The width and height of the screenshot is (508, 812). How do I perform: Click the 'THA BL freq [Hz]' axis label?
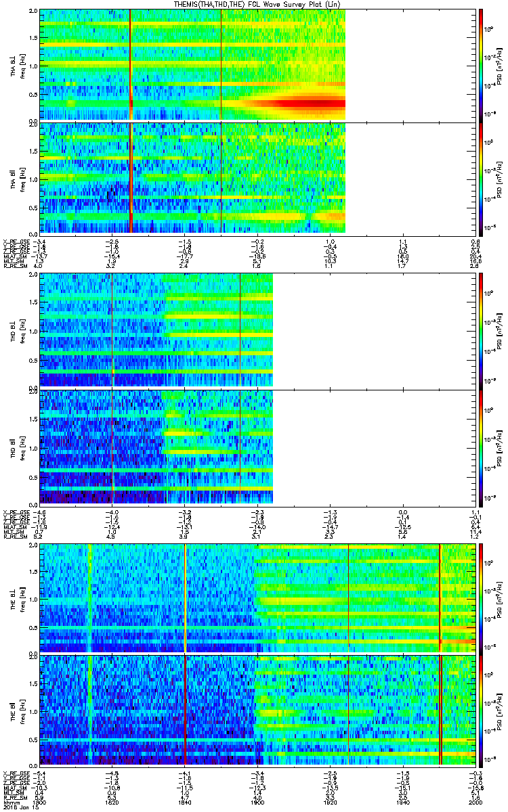(18, 65)
